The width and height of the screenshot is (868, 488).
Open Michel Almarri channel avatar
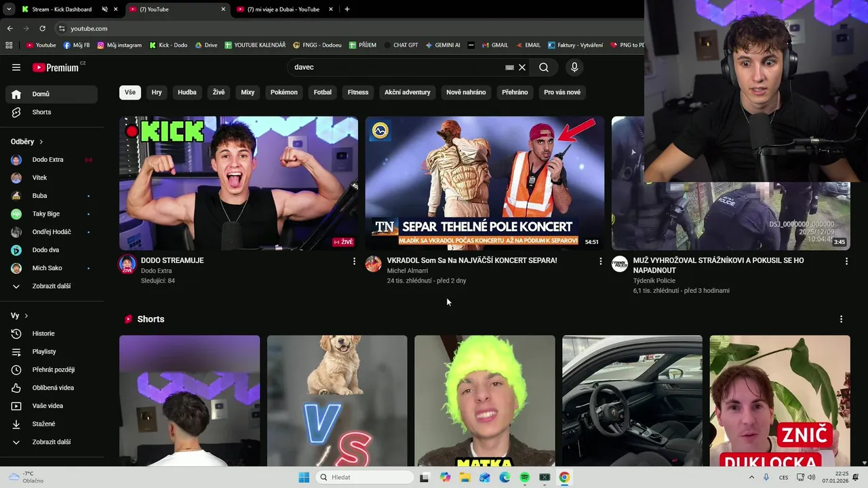[374, 264]
